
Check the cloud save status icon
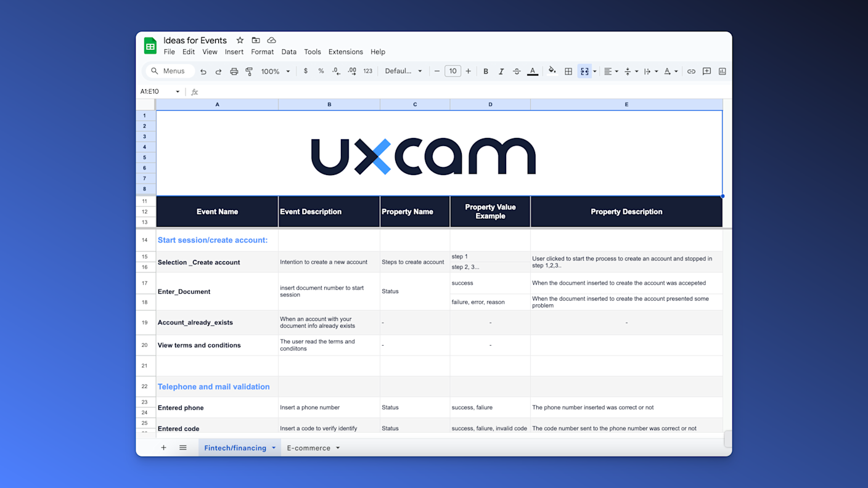(271, 40)
